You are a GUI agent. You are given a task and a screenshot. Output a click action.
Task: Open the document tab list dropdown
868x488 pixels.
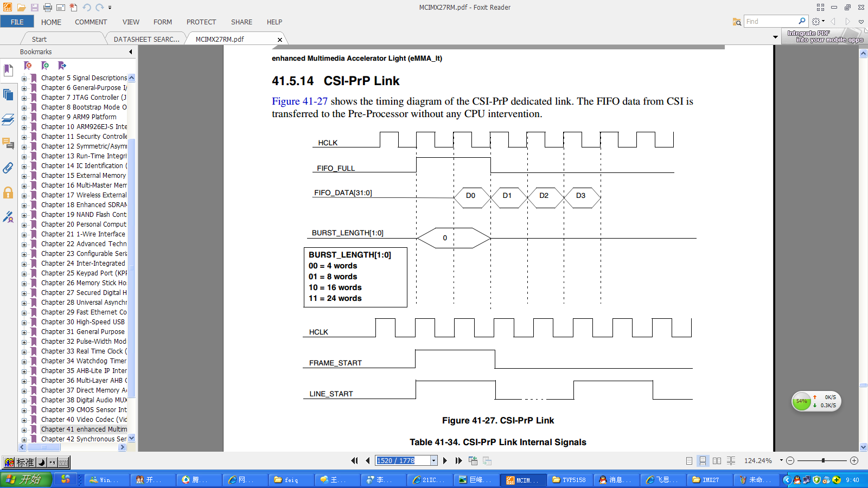[775, 37]
